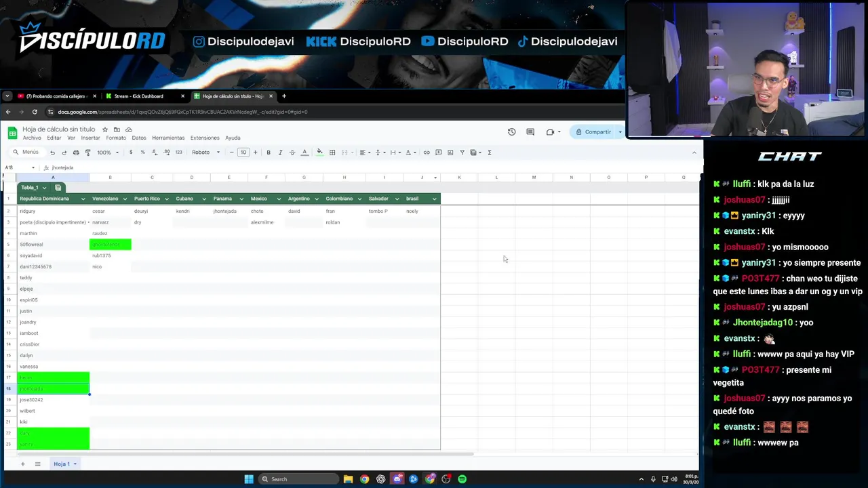The image size is (868, 488).
Task: Increase font size with plus button
Action: [255, 152]
